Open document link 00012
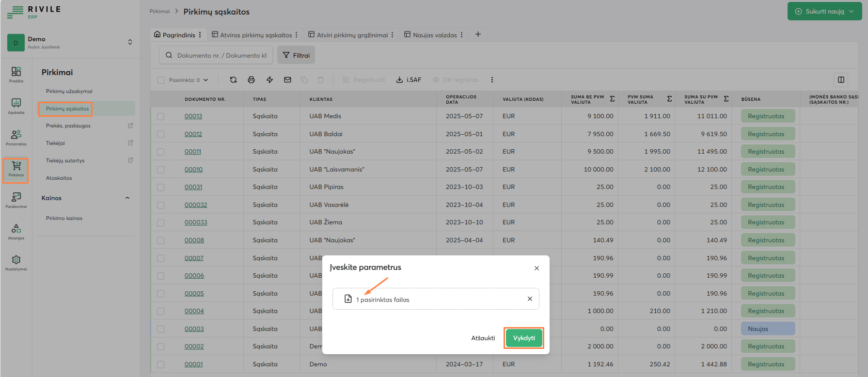The width and height of the screenshot is (868, 377). tap(193, 134)
